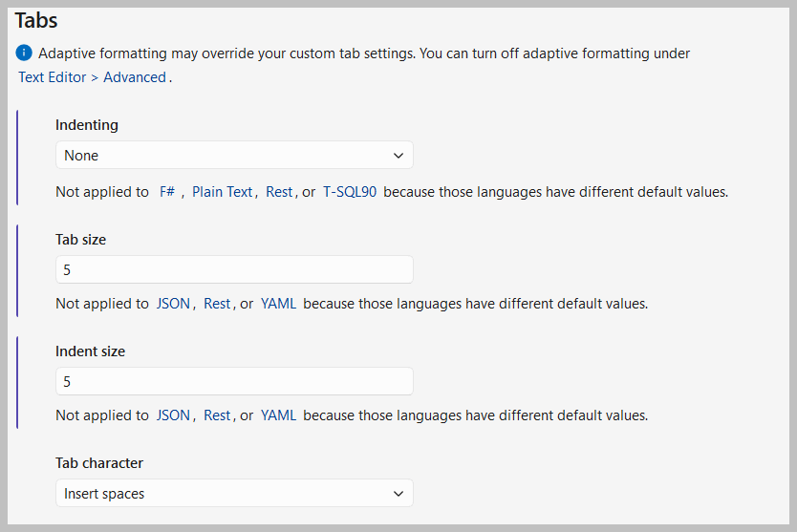
Task: Click the blue info icon beside adaptive formatting notice
Action: (25, 53)
